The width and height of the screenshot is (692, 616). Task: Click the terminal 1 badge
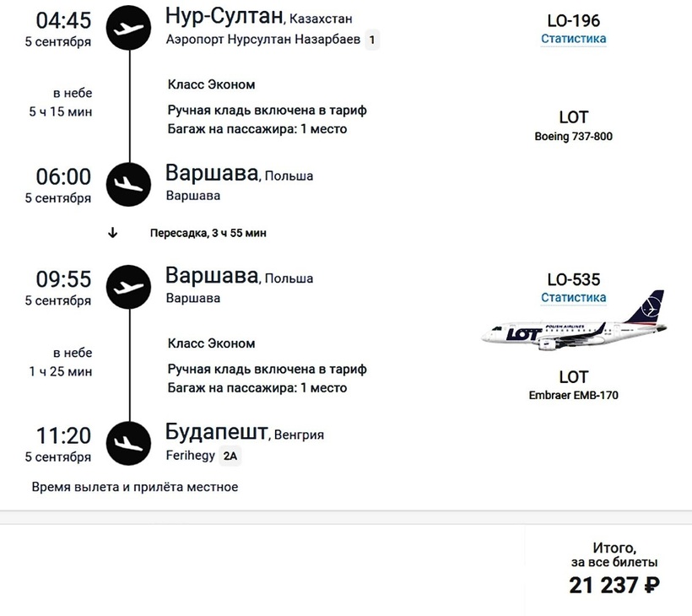coord(372,40)
